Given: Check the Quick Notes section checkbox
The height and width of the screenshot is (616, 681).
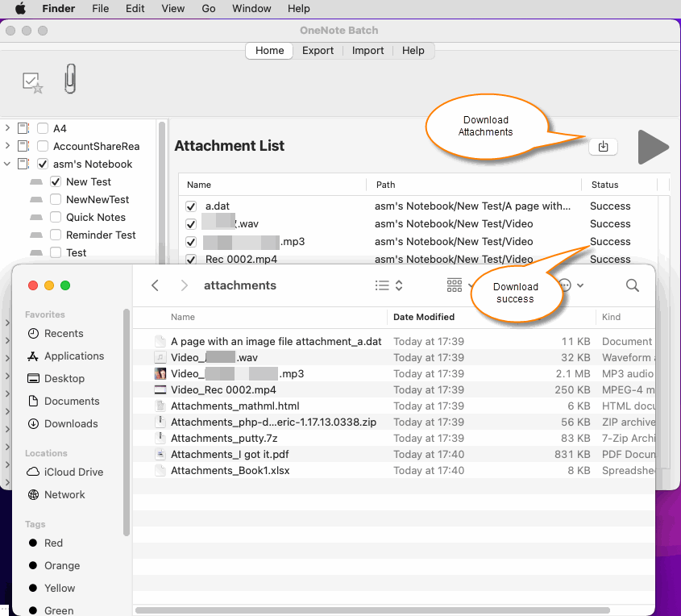Looking at the screenshot, I should click(x=56, y=217).
